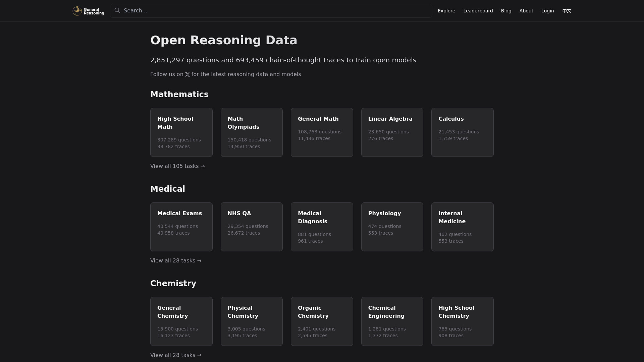Screen dimensions: 644x362
Task: Open the General Math card
Action: click(322, 132)
